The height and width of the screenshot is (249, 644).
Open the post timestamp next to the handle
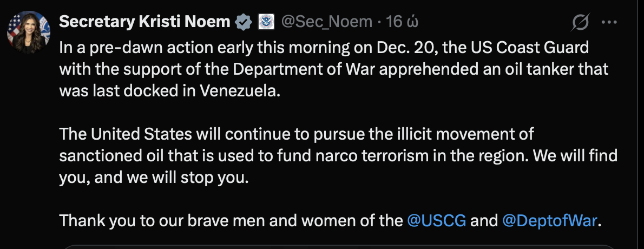(398, 22)
